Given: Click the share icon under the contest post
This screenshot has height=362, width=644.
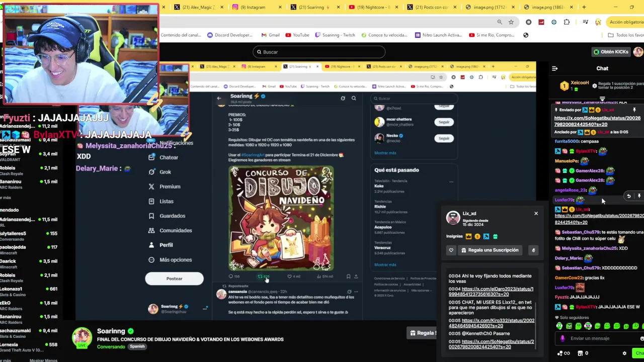Looking at the screenshot, I should click(x=356, y=276).
